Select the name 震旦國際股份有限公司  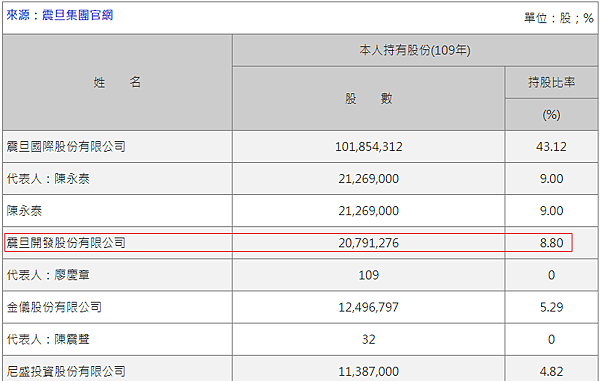[66, 147]
